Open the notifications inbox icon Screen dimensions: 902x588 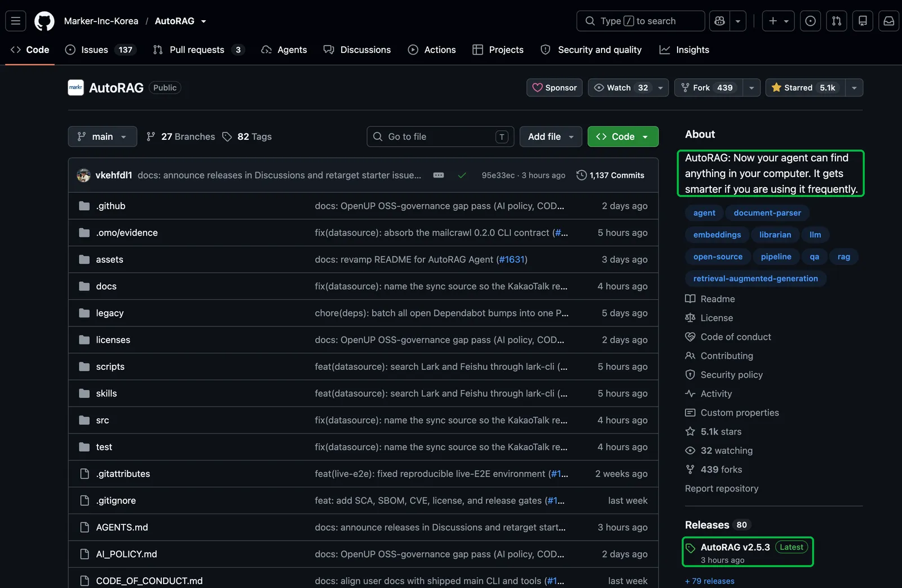889,21
